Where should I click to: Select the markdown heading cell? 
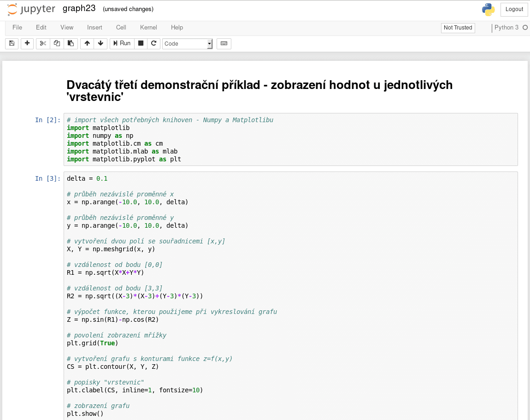(259, 91)
